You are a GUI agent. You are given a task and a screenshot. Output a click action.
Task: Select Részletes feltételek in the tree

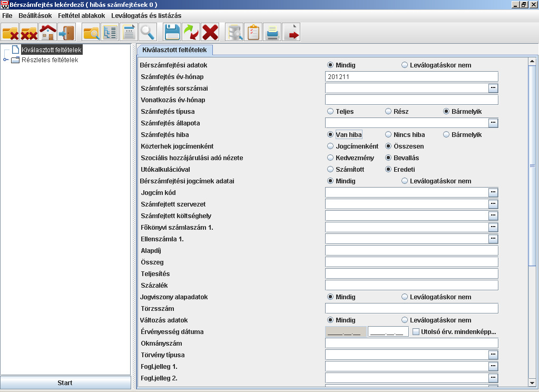click(x=50, y=60)
